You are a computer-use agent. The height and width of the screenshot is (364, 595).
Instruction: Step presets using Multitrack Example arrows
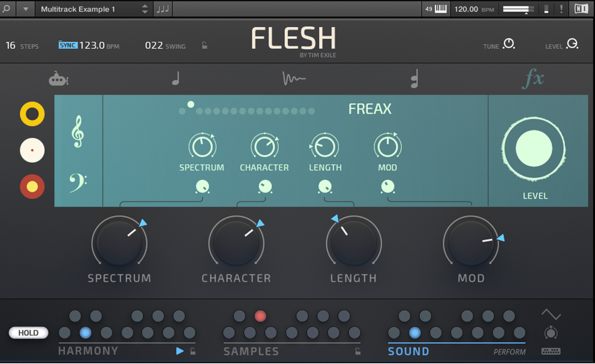[145, 9]
